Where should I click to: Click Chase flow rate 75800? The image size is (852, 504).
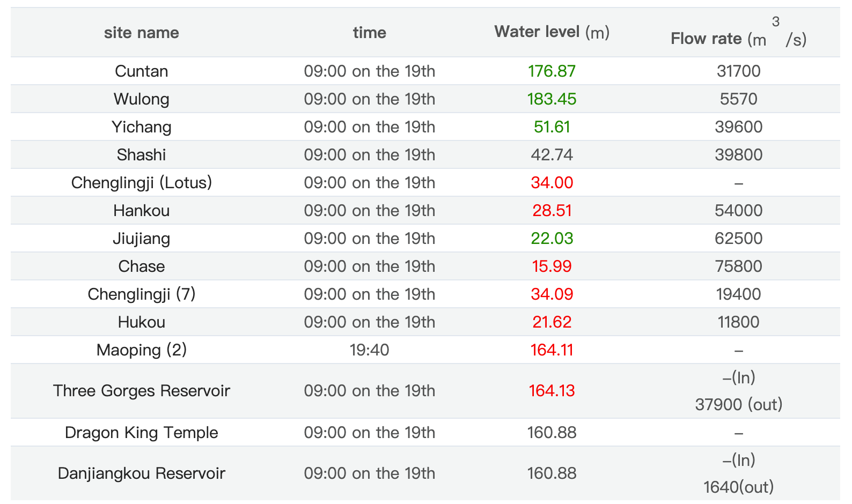(739, 266)
